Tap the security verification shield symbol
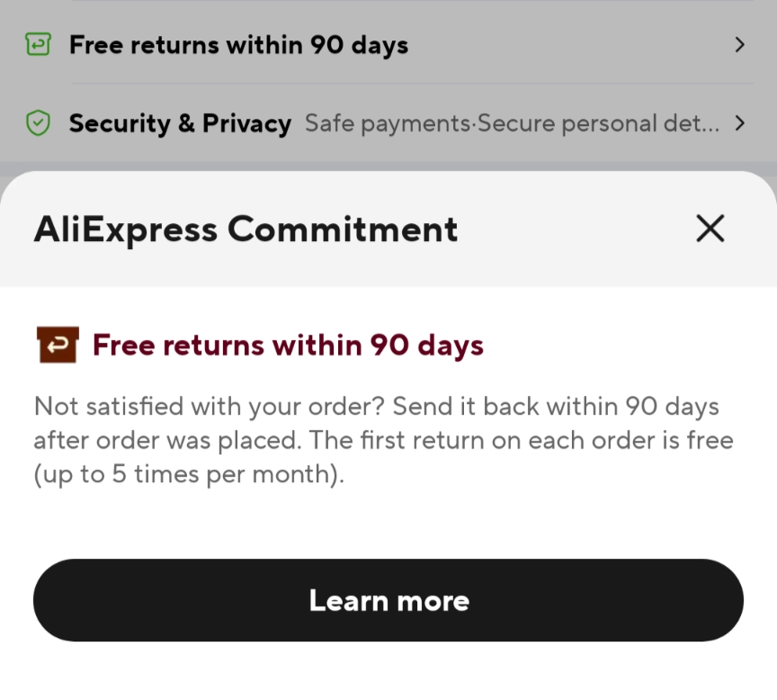The height and width of the screenshot is (700, 777). 38,122
